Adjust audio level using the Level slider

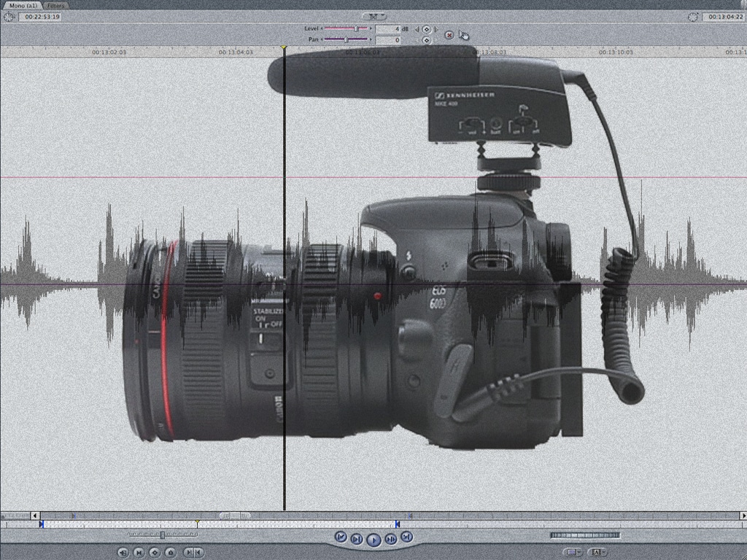356,29
